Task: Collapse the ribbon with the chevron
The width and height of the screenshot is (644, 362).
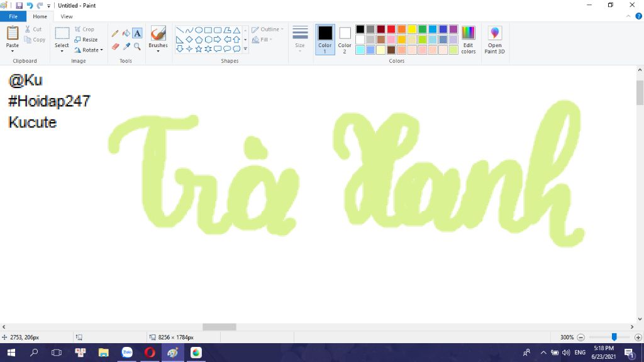Action: pos(628,16)
